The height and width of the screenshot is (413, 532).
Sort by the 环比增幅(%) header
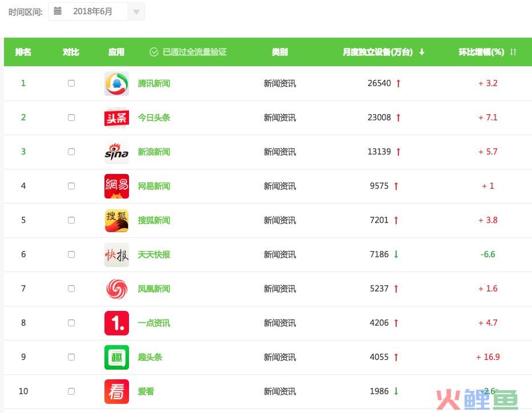(481, 52)
